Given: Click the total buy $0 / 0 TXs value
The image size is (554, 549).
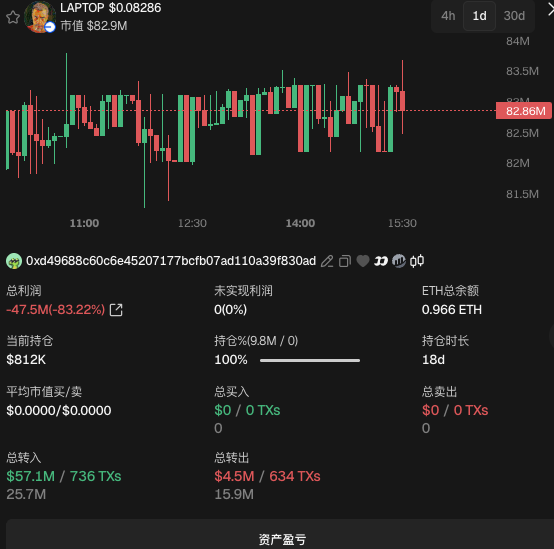Looking at the screenshot, I should coord(247,410).
